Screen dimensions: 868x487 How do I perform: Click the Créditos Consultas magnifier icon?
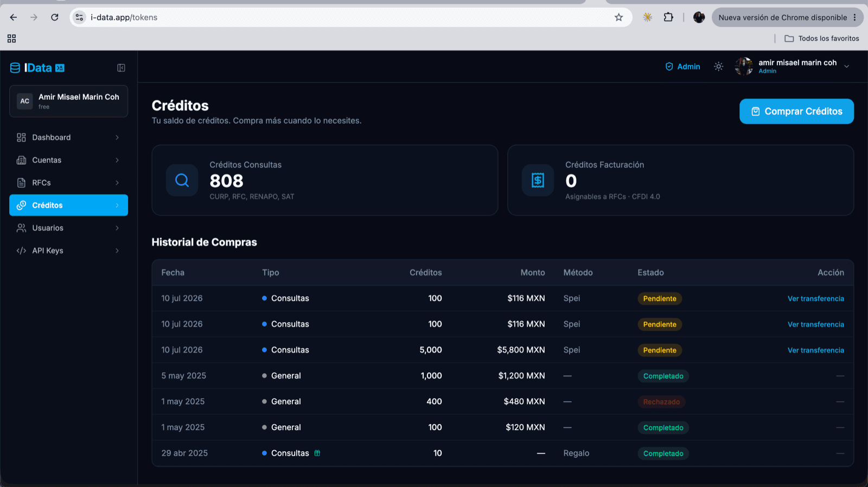click(x=182, y=180)
